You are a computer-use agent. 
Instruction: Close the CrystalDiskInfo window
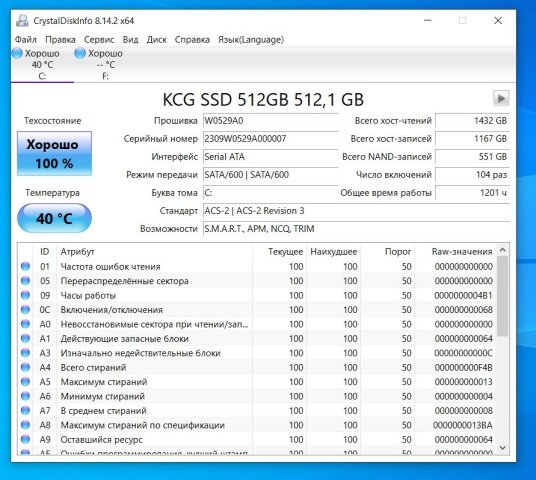[498, 21]
